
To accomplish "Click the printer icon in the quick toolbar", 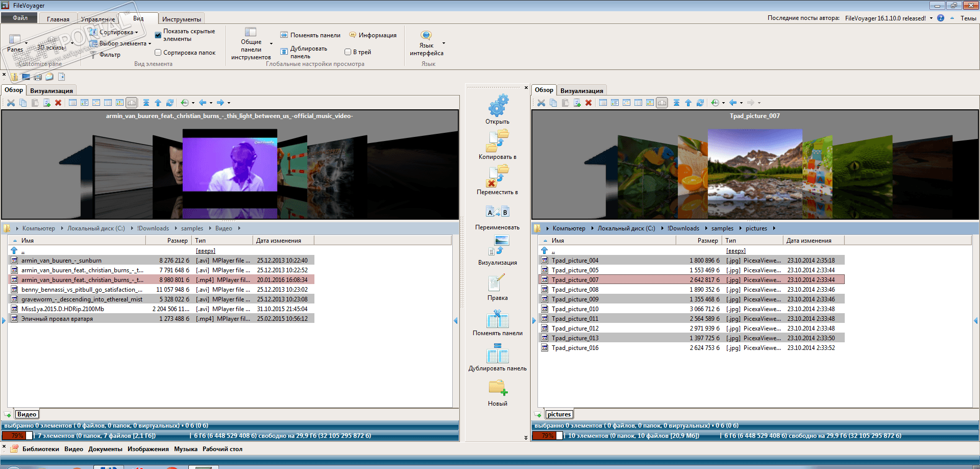I will (x=38, y=77).
